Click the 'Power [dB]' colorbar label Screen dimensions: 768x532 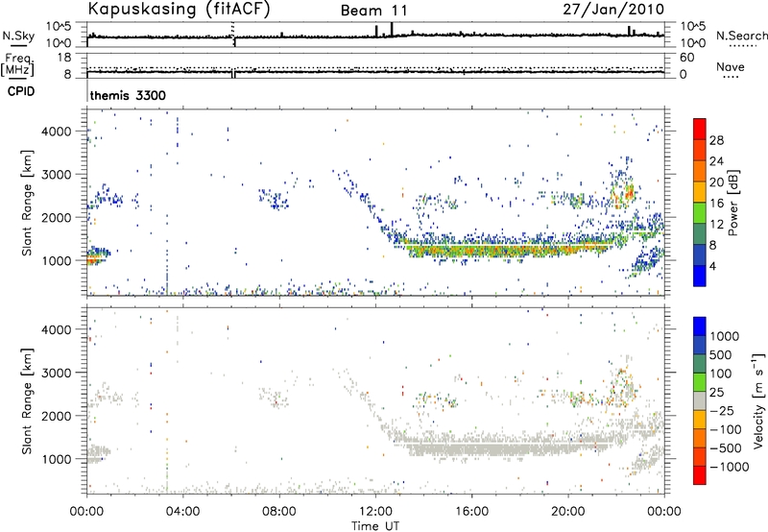coord(732,203)
